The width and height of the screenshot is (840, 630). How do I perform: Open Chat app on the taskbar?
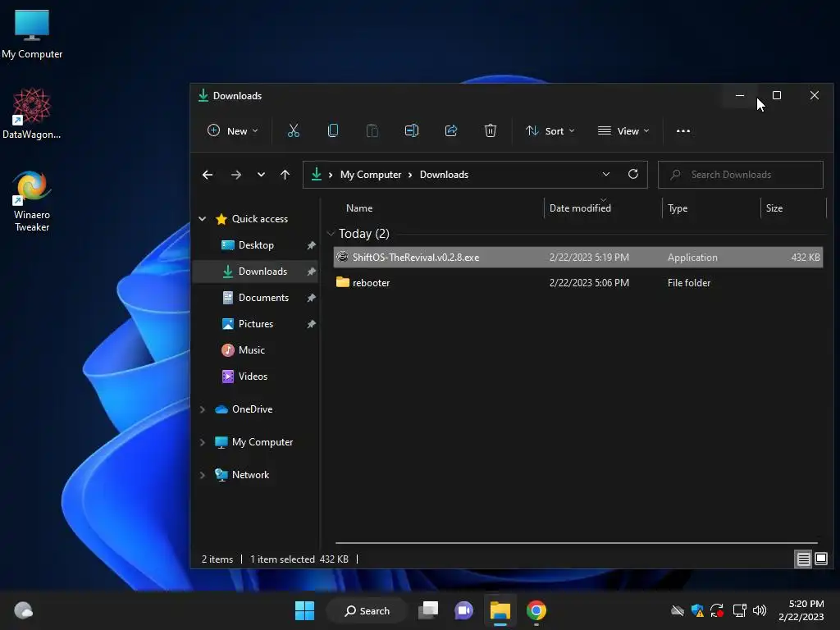click(x=464, y=610)
